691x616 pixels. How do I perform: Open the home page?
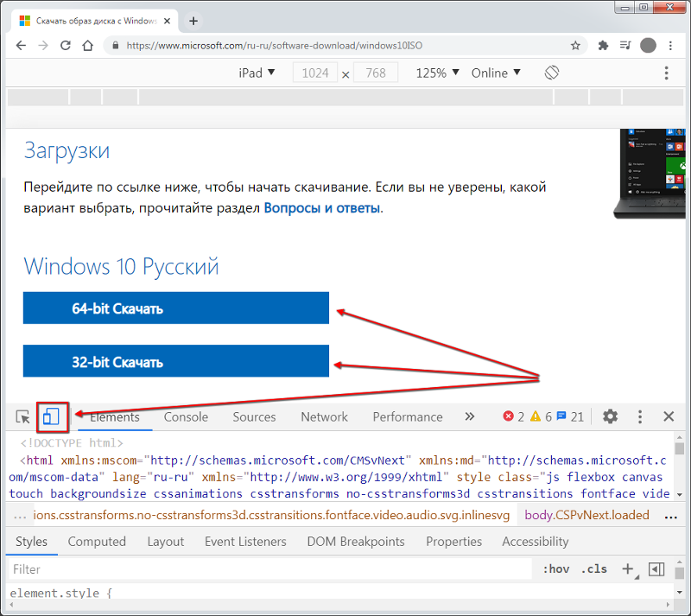click(88, 46)
